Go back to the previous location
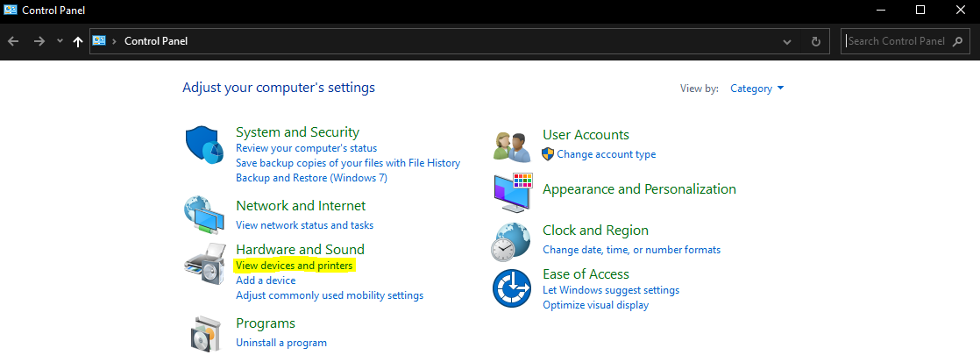Viewport: 980px width, 362px height. [x=13, y=41]
